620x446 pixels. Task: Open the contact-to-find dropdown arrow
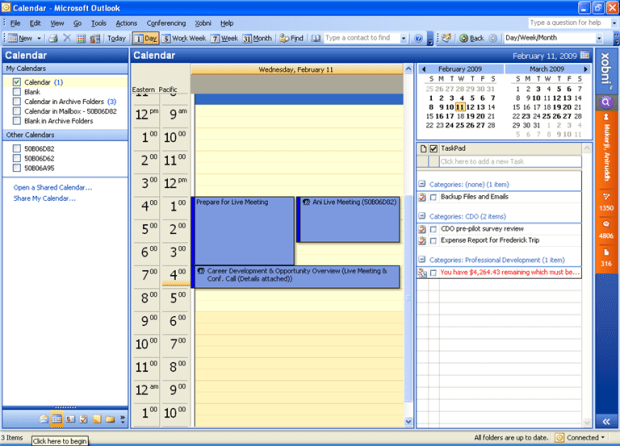tap(403, 38)
